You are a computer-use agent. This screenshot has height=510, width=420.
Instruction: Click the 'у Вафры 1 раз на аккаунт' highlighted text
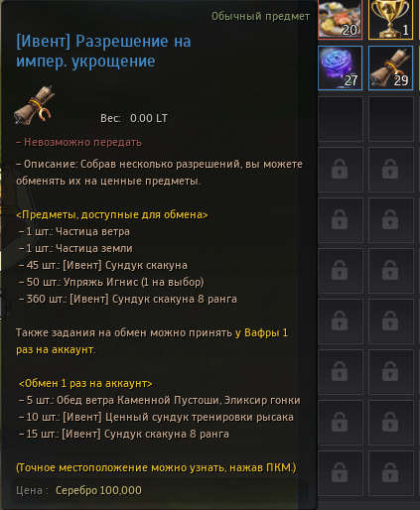click(x=152, y=341)
